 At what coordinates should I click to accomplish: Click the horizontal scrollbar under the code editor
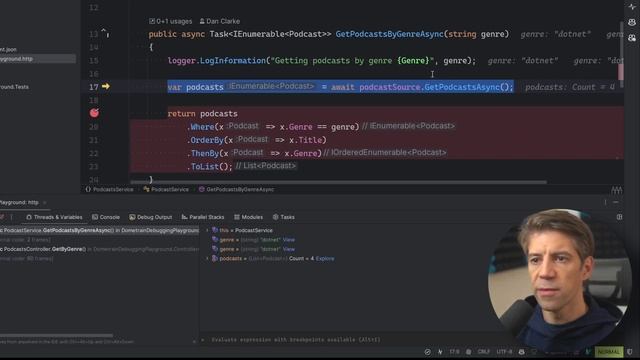[338, 182]
